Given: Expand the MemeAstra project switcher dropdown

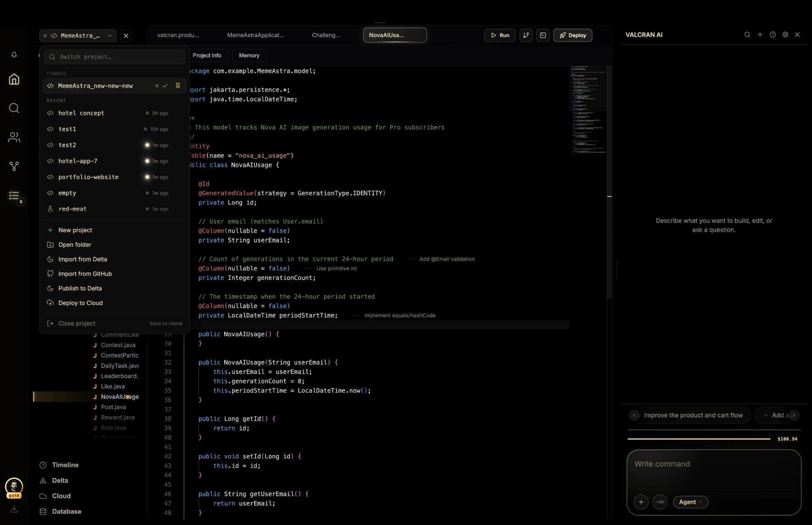Looking at the screenshot, I should pos(78,36).
